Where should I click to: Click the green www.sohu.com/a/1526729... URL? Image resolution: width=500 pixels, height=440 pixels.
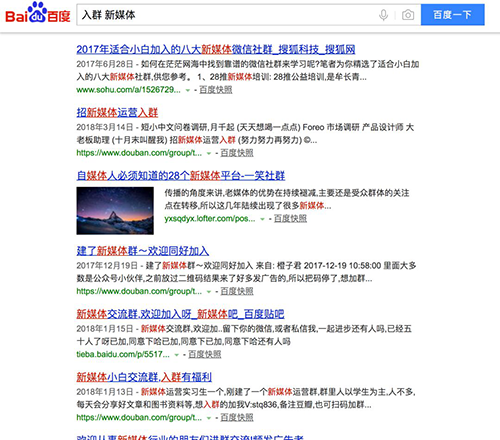(128, 90)
